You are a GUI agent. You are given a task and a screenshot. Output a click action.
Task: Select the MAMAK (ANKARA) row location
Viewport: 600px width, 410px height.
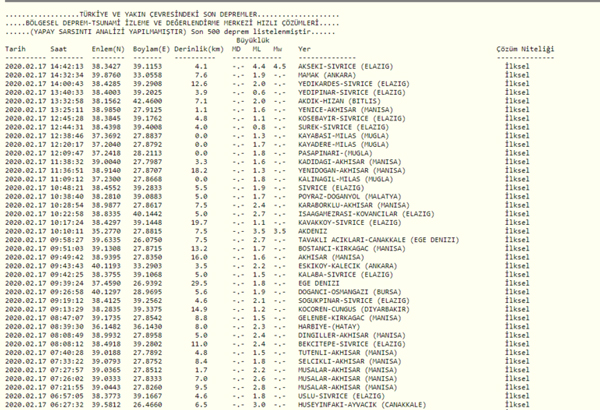pos(327,75)
